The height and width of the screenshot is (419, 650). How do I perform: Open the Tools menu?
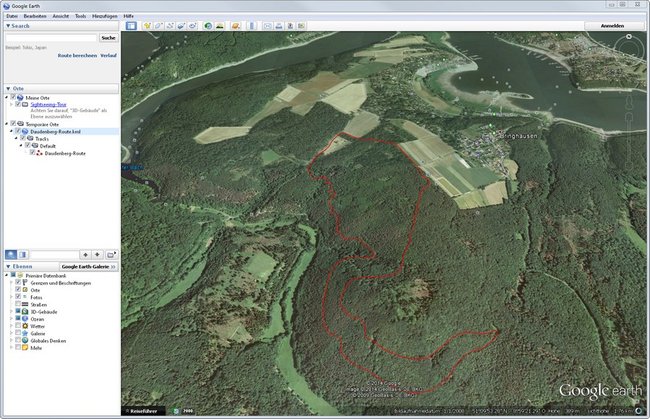80,16
